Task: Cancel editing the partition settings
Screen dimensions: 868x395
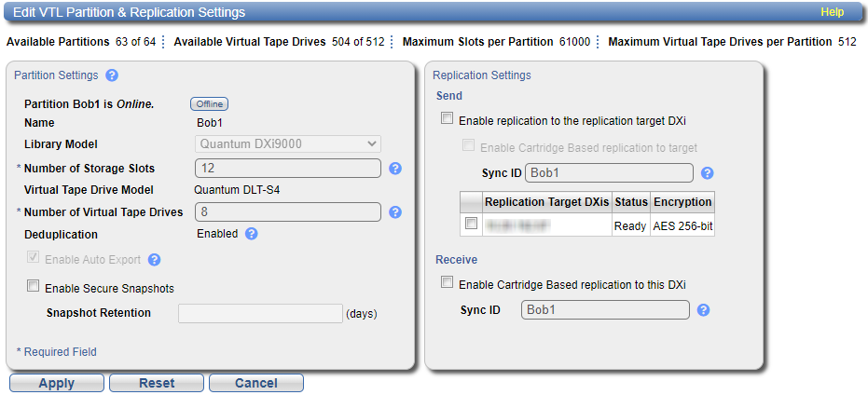Action: [255, 383]
